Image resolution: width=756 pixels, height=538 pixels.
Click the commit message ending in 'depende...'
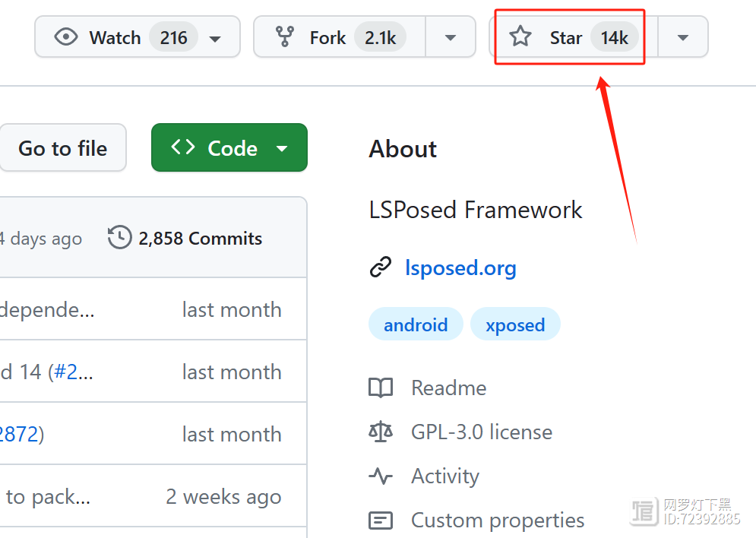tap(47, 310)
